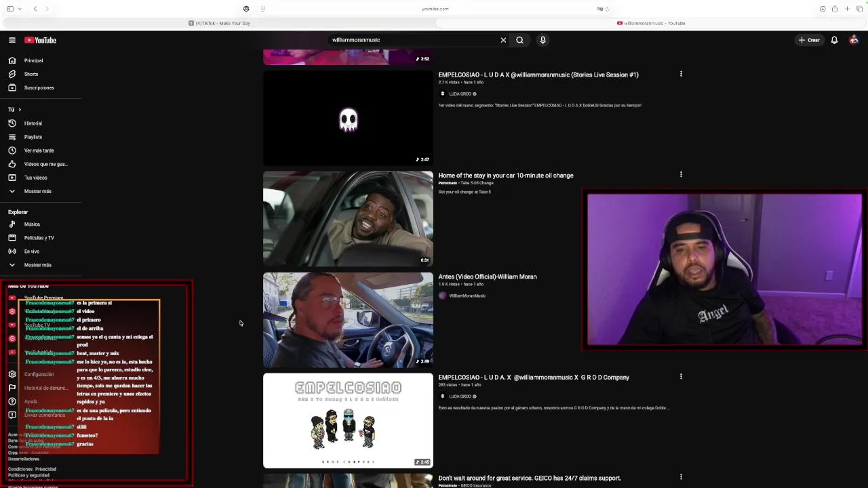This screenshot has width=868, height=488.
Task: Select the williammoranmusic - YouTube tab
Action: [x=651, y=23]
